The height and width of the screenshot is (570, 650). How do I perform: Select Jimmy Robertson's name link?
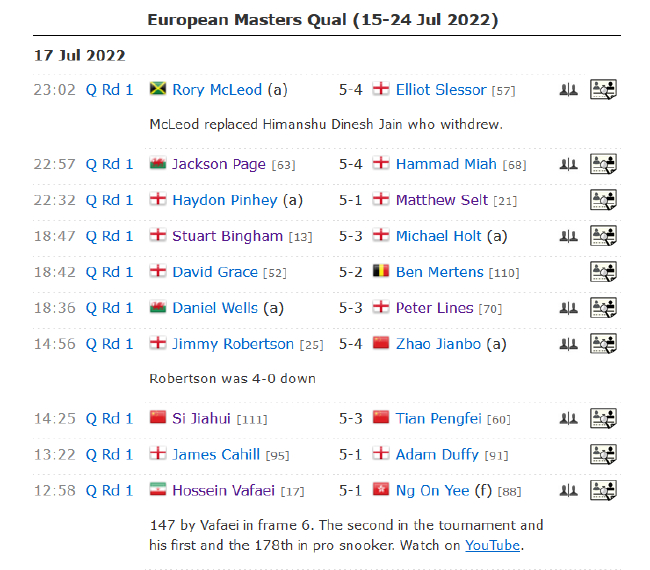pos(233,344)
